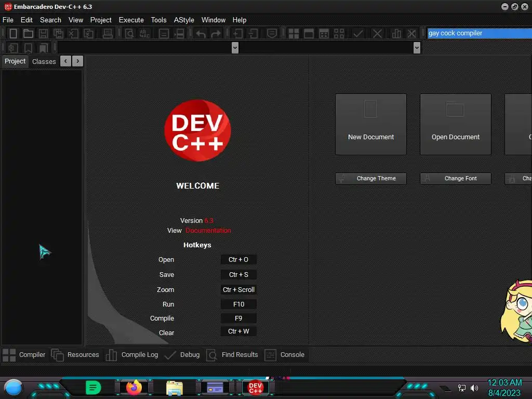Open the AStyle menu
Screen dimensions: 532x399
184,20
